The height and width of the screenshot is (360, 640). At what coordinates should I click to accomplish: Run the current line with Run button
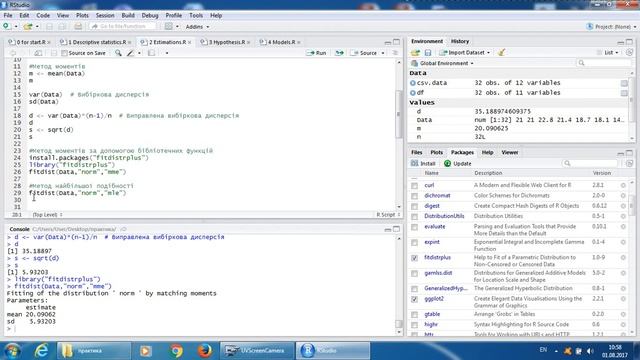tap(317, 53)
